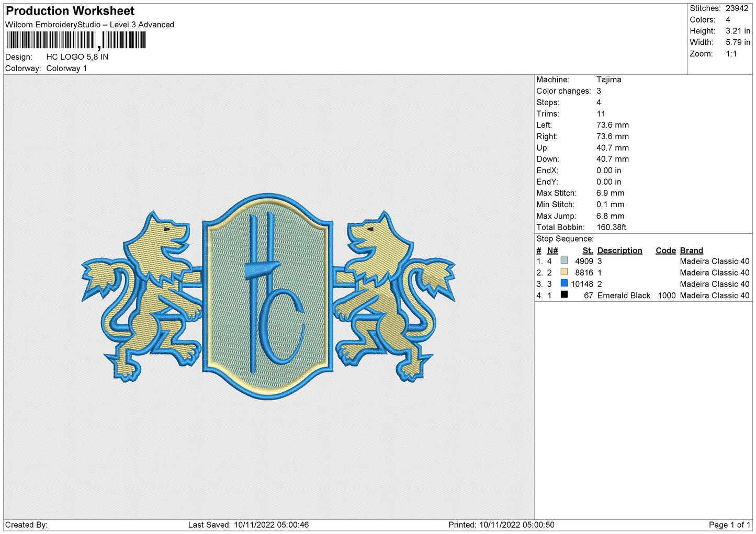
Task: Click the Down value '40.7 mm'
Action: pos(613,159)
